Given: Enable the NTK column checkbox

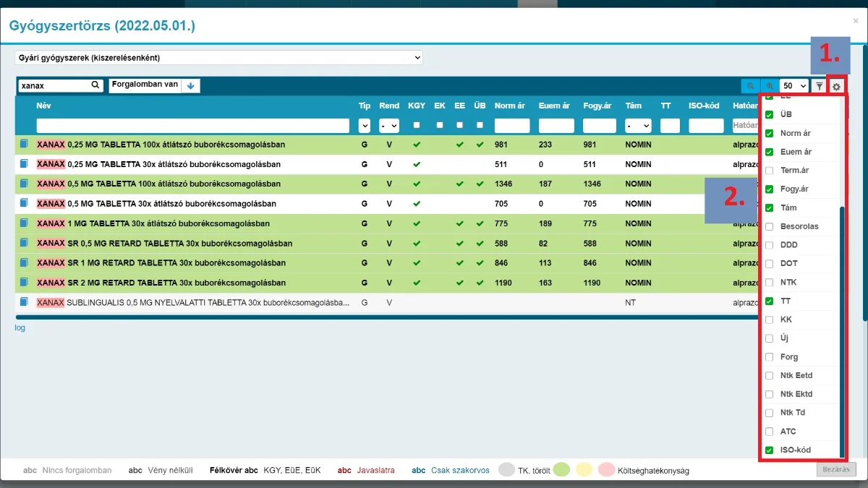Looking at the screenshot, I should coord(770,282).
